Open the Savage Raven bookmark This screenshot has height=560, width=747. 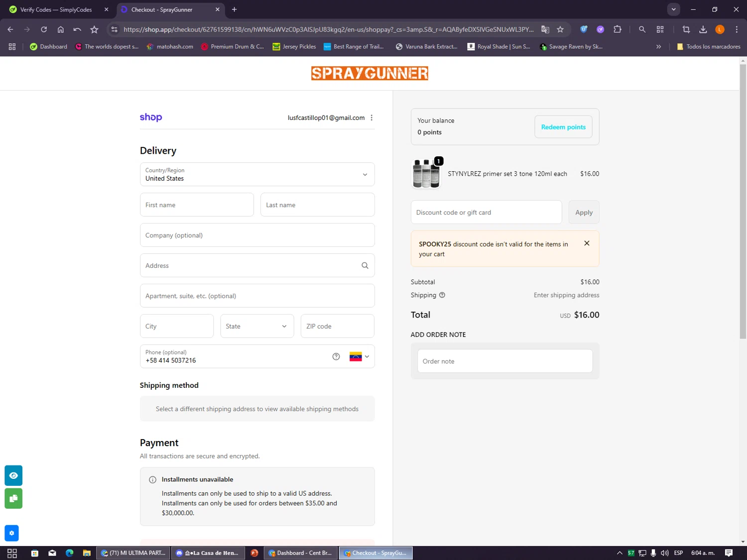coord(571,46)
